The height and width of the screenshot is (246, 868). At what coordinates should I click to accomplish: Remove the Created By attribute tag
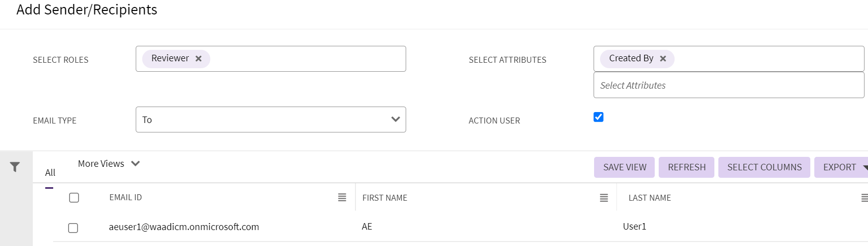(663, 59)
